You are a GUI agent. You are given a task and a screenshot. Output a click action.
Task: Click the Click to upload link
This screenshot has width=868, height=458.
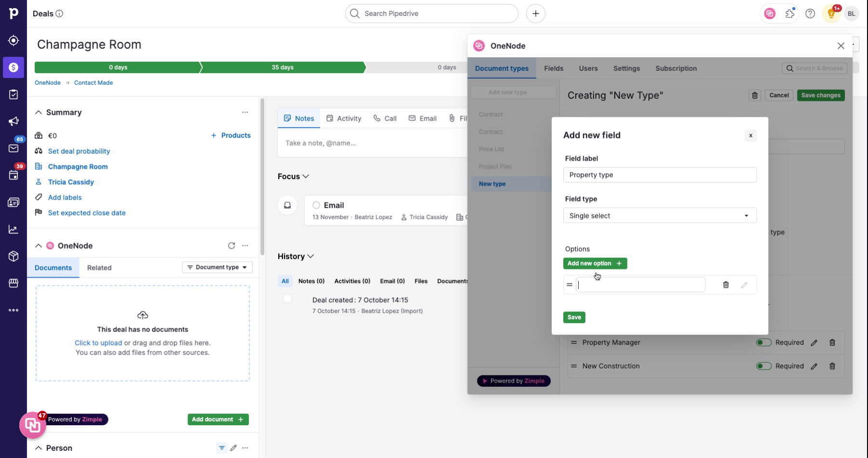pos(98,343)
